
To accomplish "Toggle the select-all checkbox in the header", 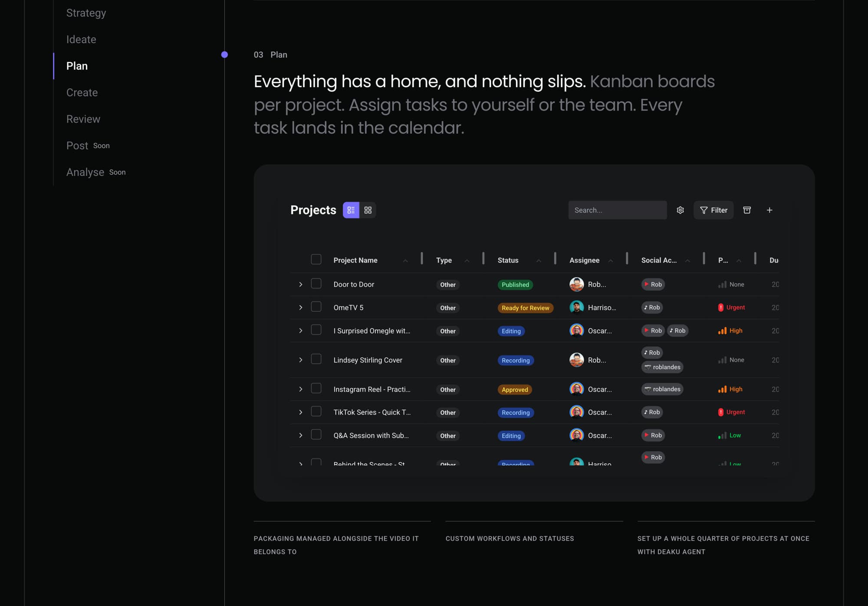I will click(x=316, y=260).
